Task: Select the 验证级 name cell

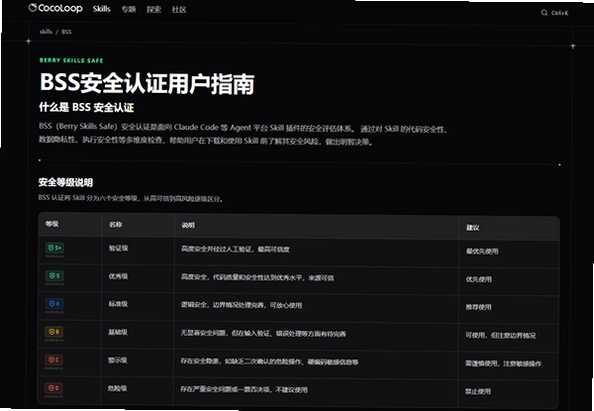Action: [119, 248]
